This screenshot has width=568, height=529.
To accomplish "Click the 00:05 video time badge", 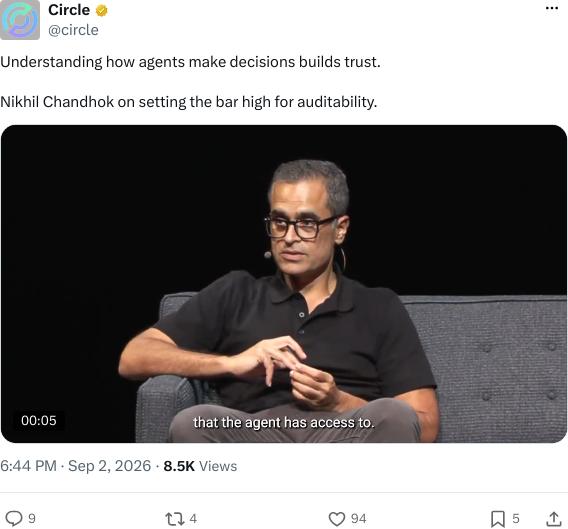I will 39,421.
